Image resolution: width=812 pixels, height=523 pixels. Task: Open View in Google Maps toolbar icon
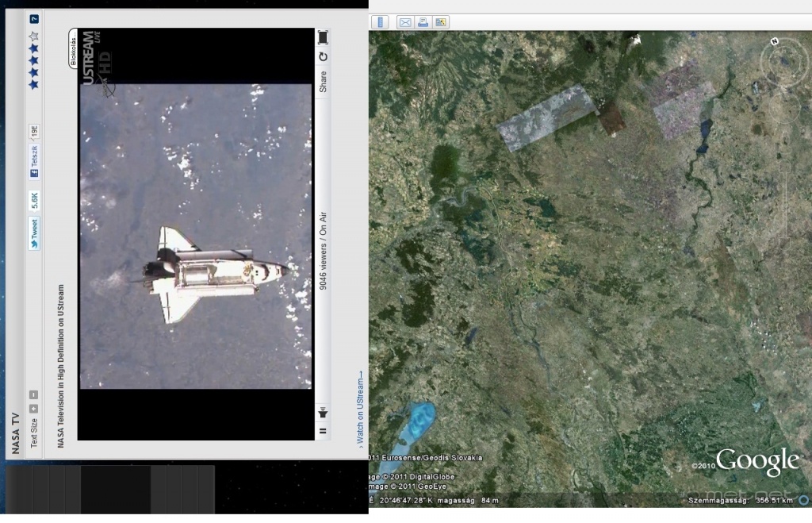point(441,22)
